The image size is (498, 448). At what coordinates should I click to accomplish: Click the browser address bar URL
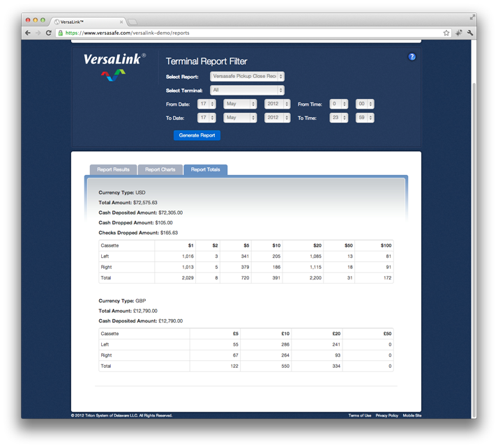(128, 33)
